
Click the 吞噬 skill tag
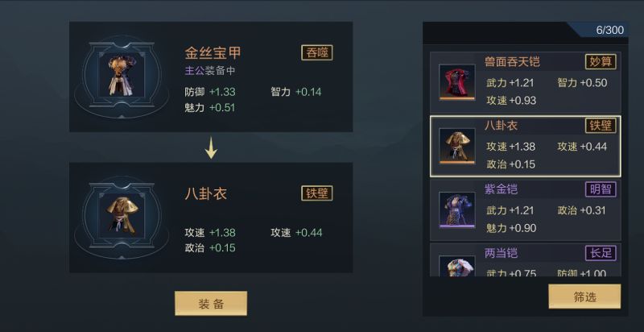point(316,52)
